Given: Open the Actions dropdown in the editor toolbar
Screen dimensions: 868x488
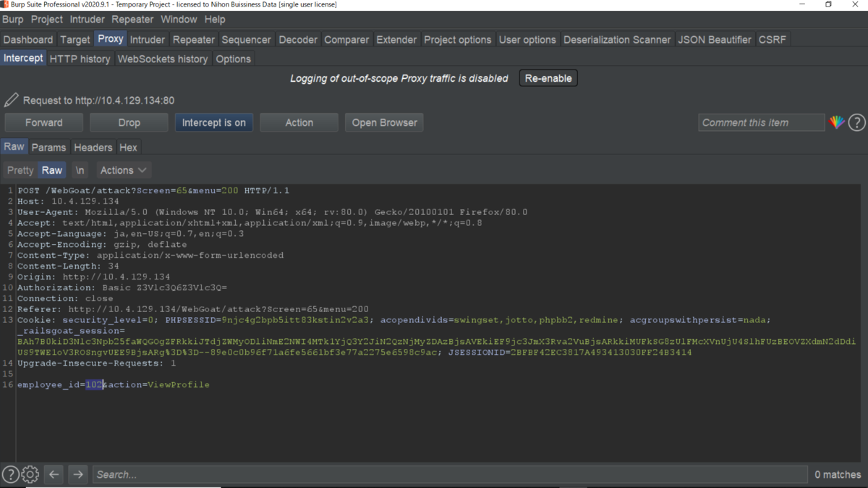Looking at the screenshot, I should point(123,170).
